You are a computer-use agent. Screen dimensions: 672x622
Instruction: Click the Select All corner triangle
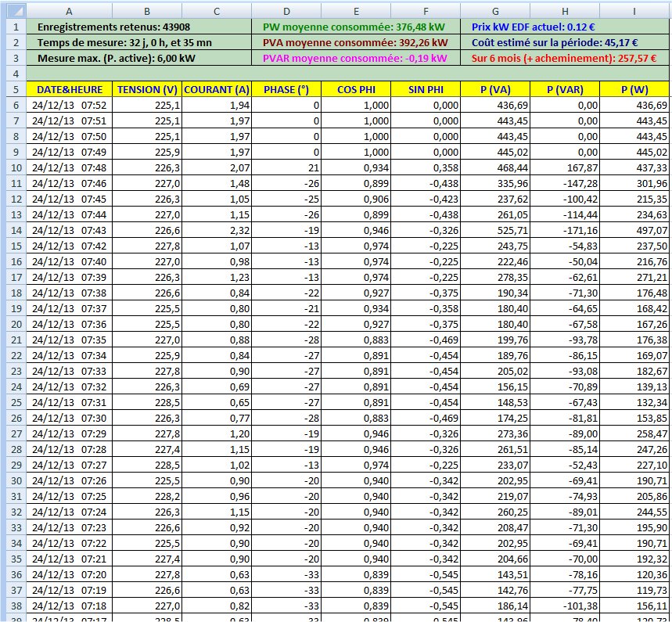(16, 11)
